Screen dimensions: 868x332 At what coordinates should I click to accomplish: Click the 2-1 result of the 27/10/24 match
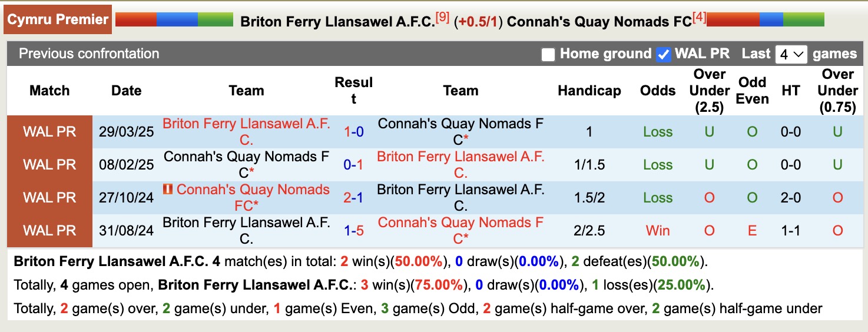[x=353, y=198]
